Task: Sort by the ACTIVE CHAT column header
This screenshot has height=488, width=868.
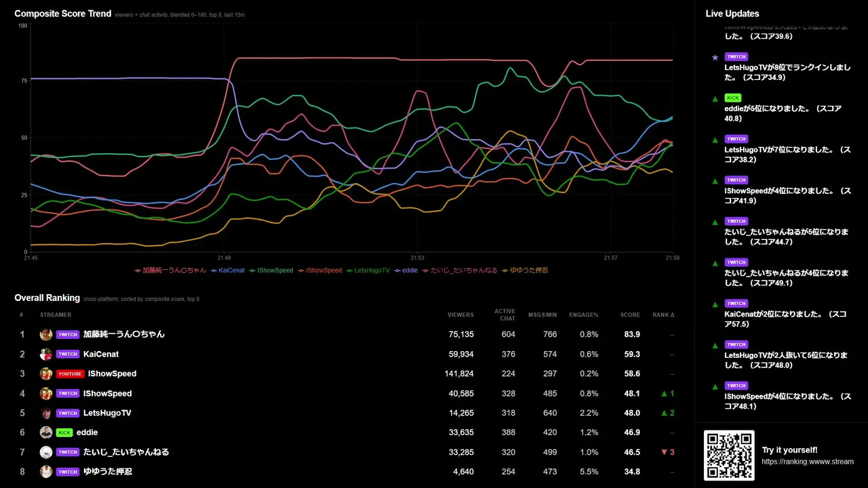Action: click(x=505, y=314)
